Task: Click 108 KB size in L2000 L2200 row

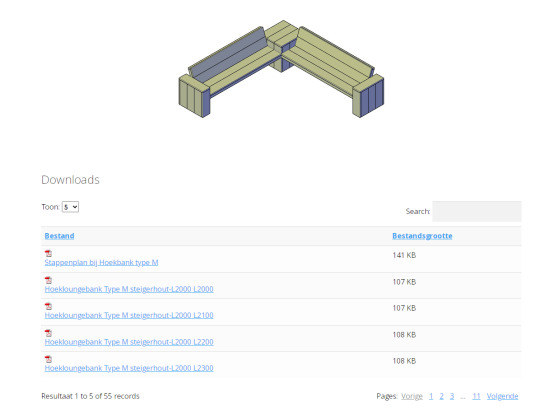Action: 404,335
